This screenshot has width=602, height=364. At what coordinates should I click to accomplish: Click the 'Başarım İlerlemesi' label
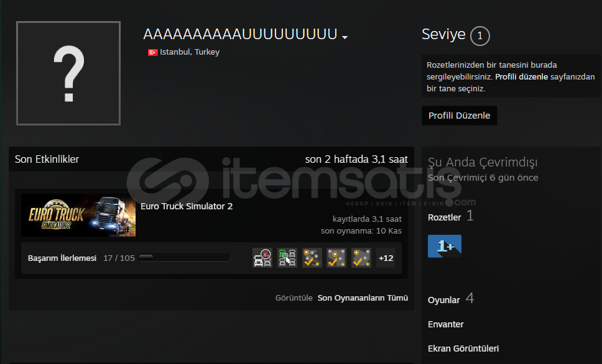(x=62, y=258)
